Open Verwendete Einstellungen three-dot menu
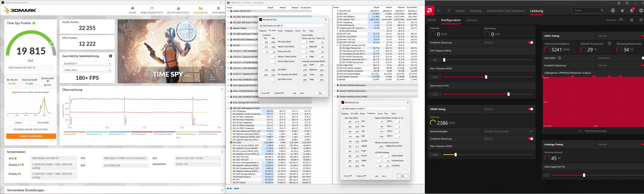 tap(222, 190)
